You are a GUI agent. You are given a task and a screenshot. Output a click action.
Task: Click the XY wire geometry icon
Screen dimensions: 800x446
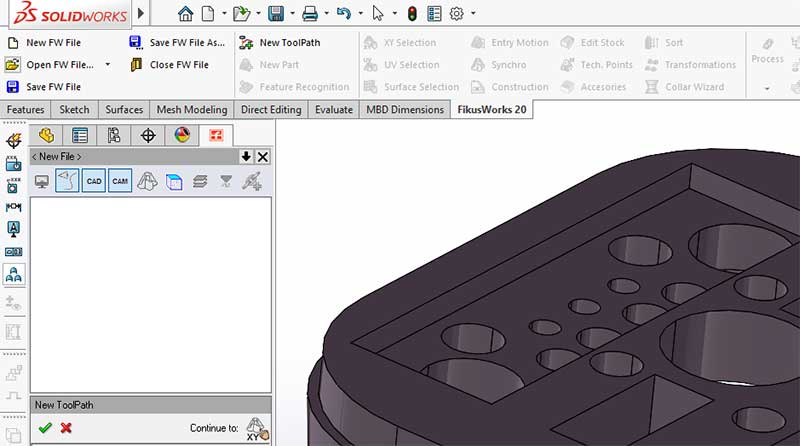pyautogui.click(x=147, y=181)
